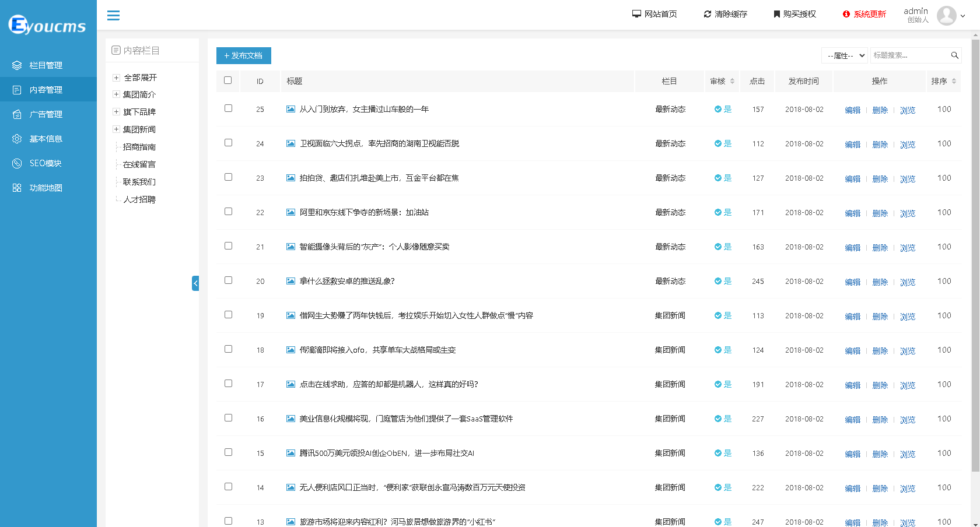Check the box for article ID 18
980x527 pixels.
click(x=228, y=349)
